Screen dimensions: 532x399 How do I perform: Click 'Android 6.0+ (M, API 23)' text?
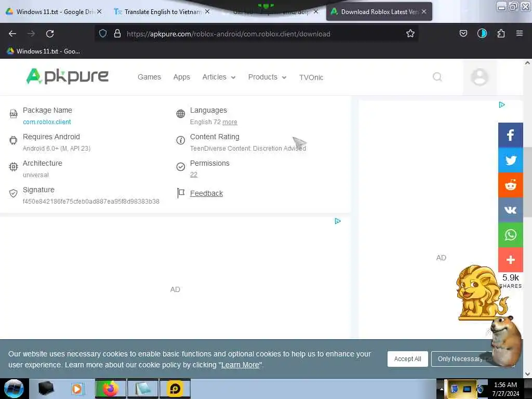pyautogui.click(x=57, y=149)
